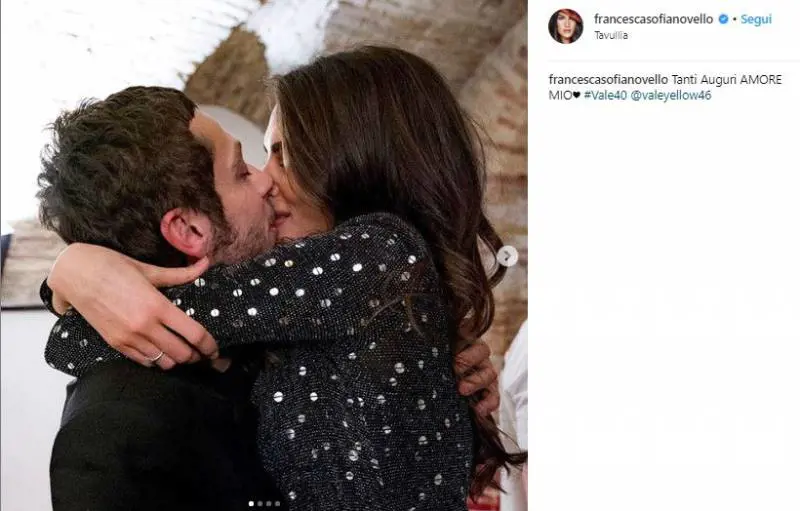The height and width of the screenshot is (511, 800).
Task: Open the #Vale40 hashtag
Action: pos(605,95)
